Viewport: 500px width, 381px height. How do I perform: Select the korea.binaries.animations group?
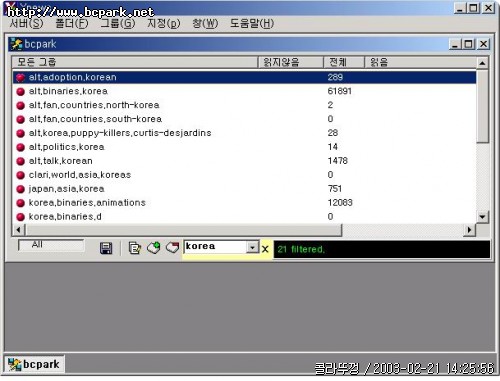point(87,203)
